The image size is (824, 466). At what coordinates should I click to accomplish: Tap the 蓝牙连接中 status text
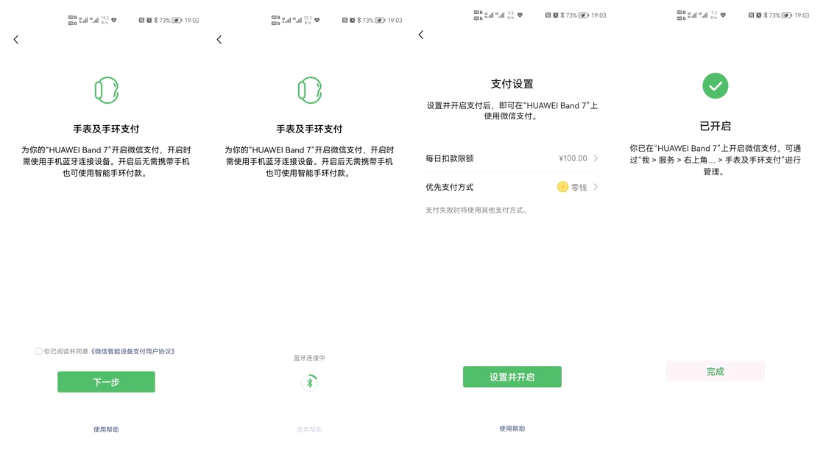310,358
